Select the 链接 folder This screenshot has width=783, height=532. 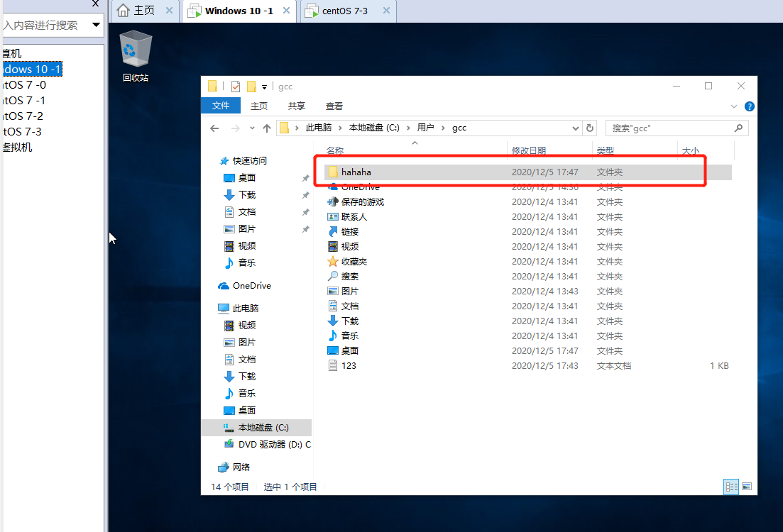pyautogui.click(x=528, y=231)
